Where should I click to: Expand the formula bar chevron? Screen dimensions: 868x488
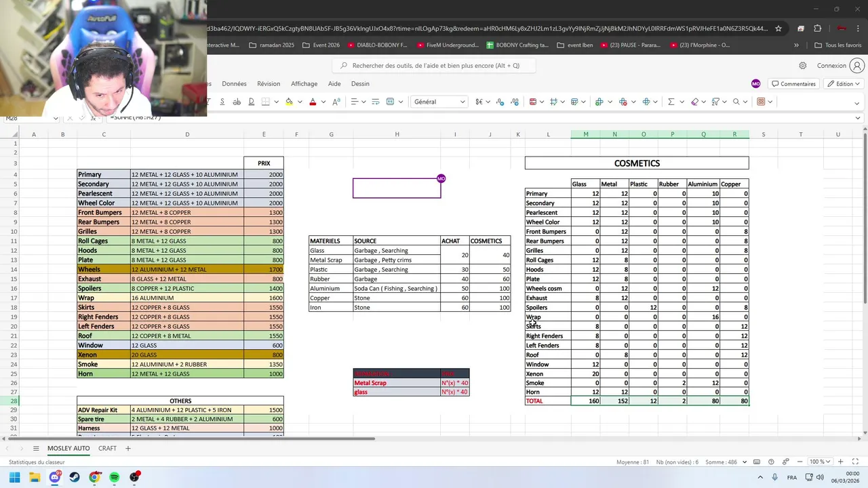[x=857, y=118]
